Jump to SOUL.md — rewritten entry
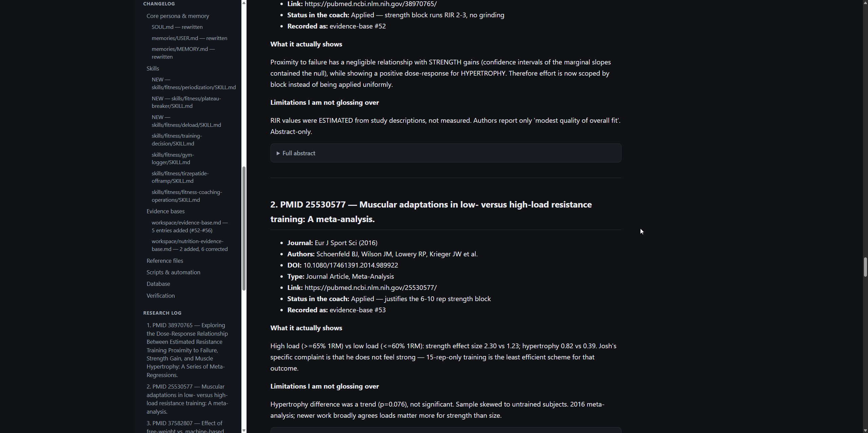Viewport: 868px width, 433px height. pos(177,27)
